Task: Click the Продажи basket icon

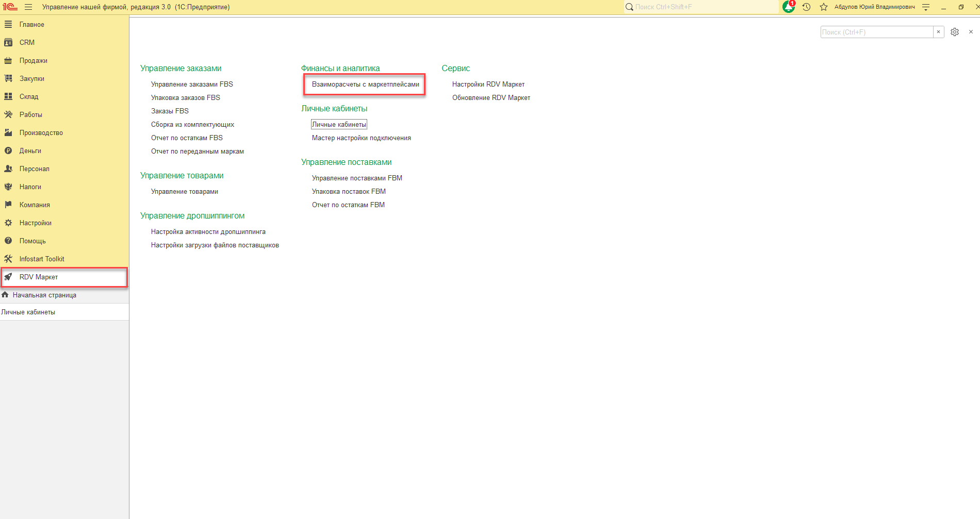Action: [8, 60]
